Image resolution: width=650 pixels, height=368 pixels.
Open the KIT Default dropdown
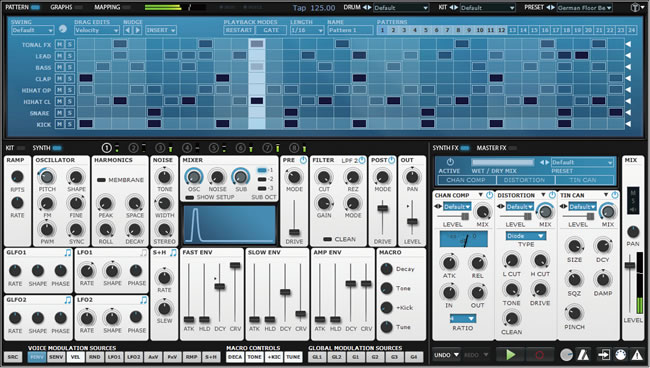(x=488, y=8)
